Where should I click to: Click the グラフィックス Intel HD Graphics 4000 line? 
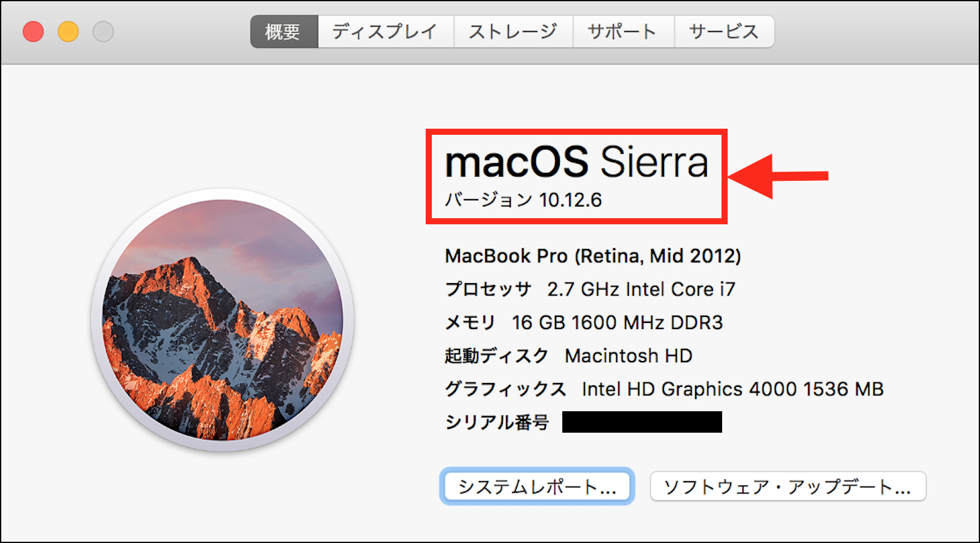click(x=664, y=389)
